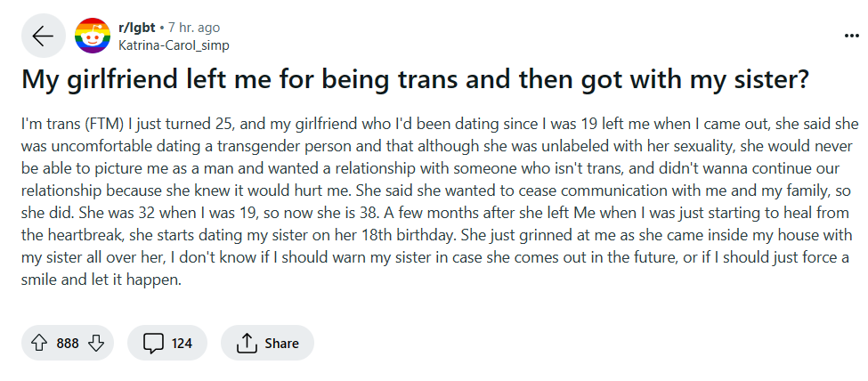Screen dimensions: 868x381
Task: Open the 124 comments count
Action: [x=182, y=344]
